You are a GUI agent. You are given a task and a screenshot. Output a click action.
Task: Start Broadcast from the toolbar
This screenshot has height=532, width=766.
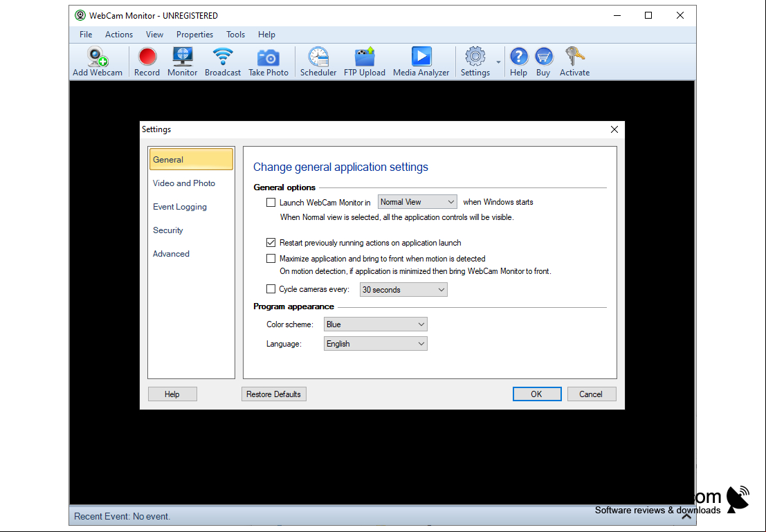[x=223, y=62]
